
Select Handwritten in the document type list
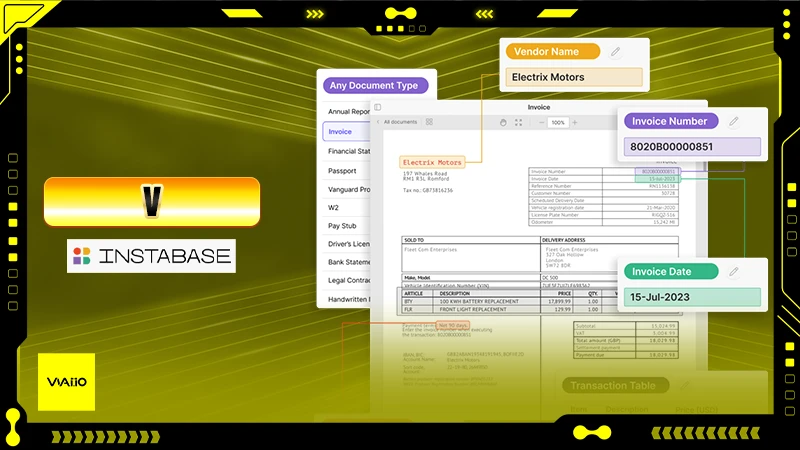pos(349,299)
